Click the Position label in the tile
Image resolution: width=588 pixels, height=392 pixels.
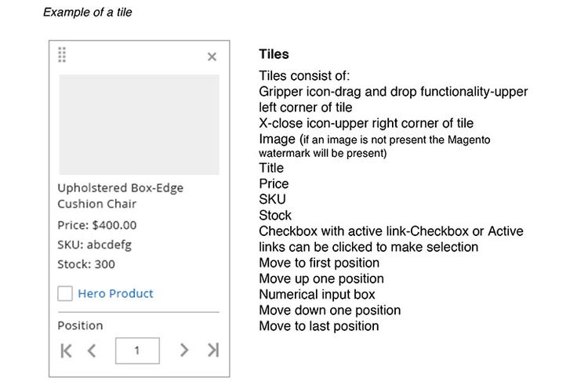click(x=80, y=325)
